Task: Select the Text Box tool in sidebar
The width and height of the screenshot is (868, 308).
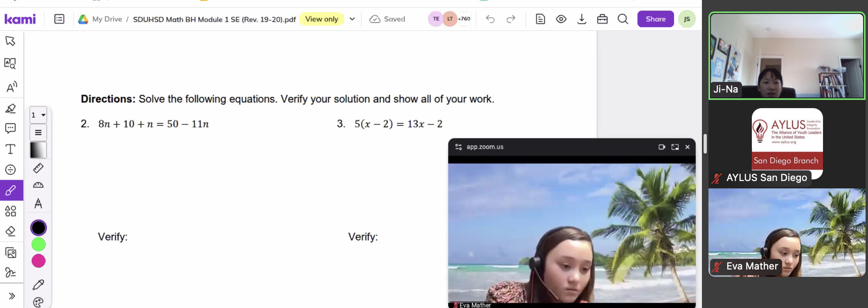Action: click(10, 149)
